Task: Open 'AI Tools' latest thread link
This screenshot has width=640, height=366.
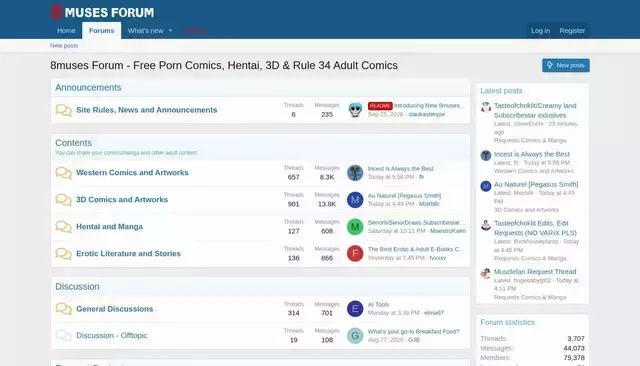Action: (x=378, y=304)
